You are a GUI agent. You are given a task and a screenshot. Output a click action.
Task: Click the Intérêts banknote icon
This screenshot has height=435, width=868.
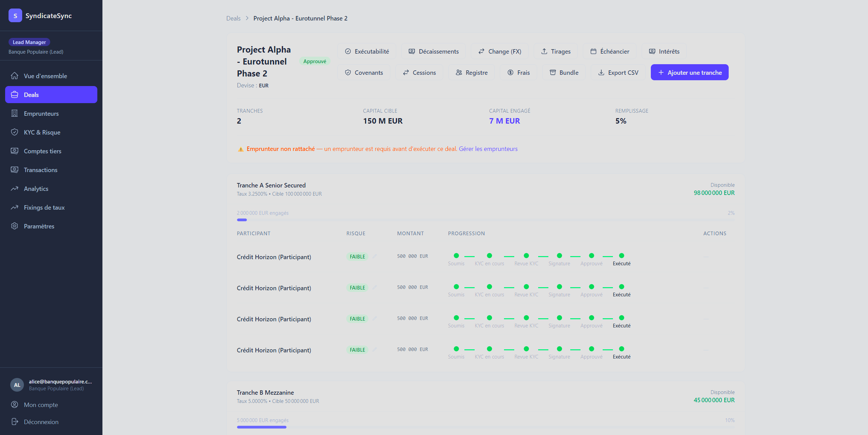coord(652,51)
